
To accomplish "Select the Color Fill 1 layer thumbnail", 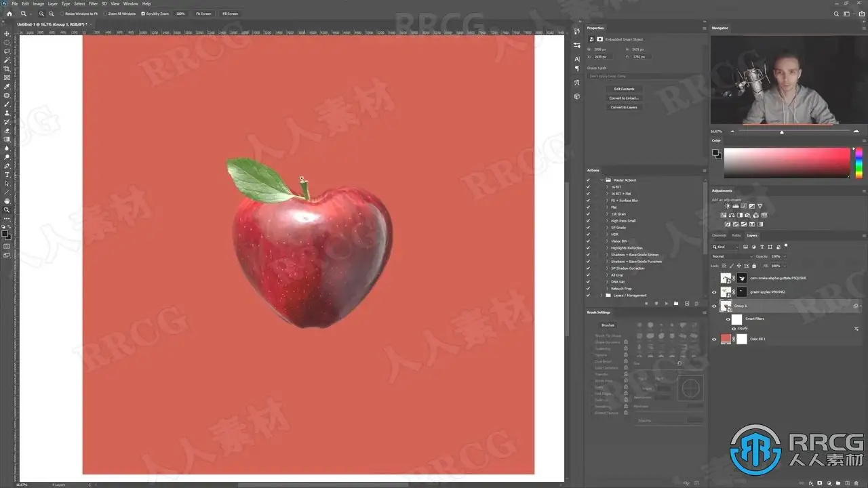I will [726, 339].
